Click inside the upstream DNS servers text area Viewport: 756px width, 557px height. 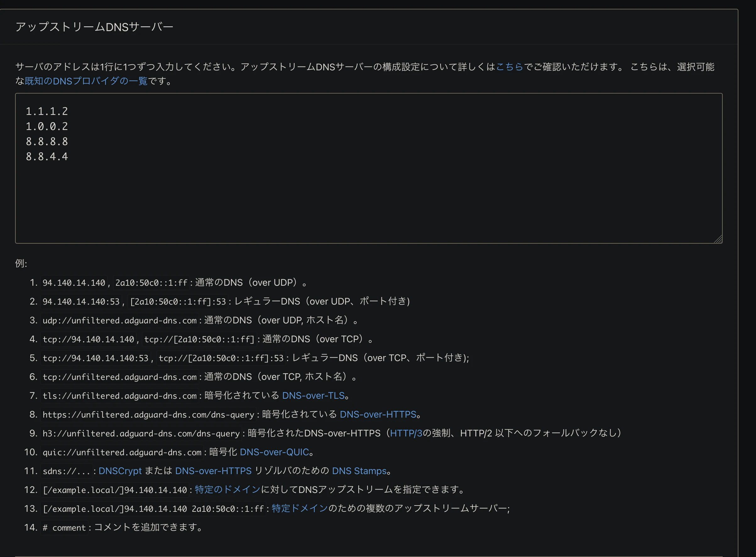[369, 168]
